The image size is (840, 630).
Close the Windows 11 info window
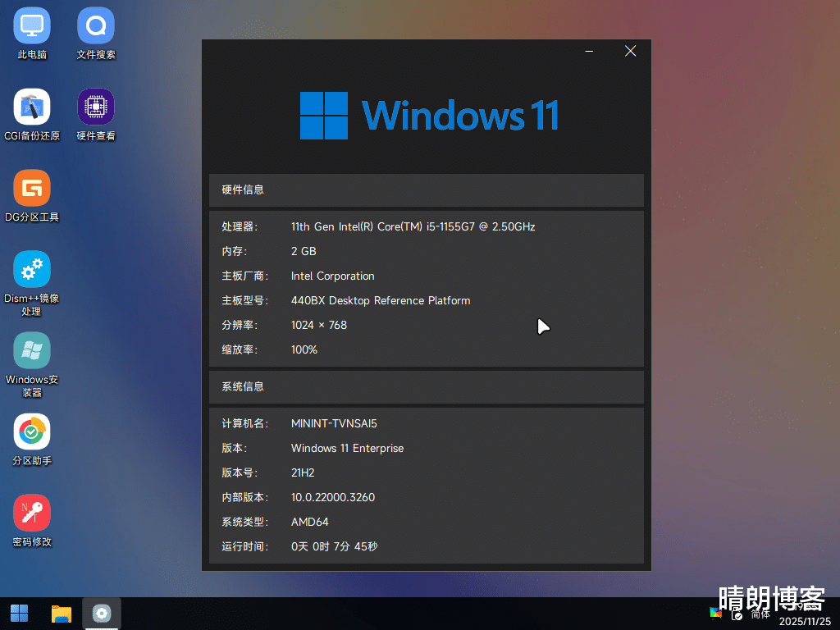(631, 52)
